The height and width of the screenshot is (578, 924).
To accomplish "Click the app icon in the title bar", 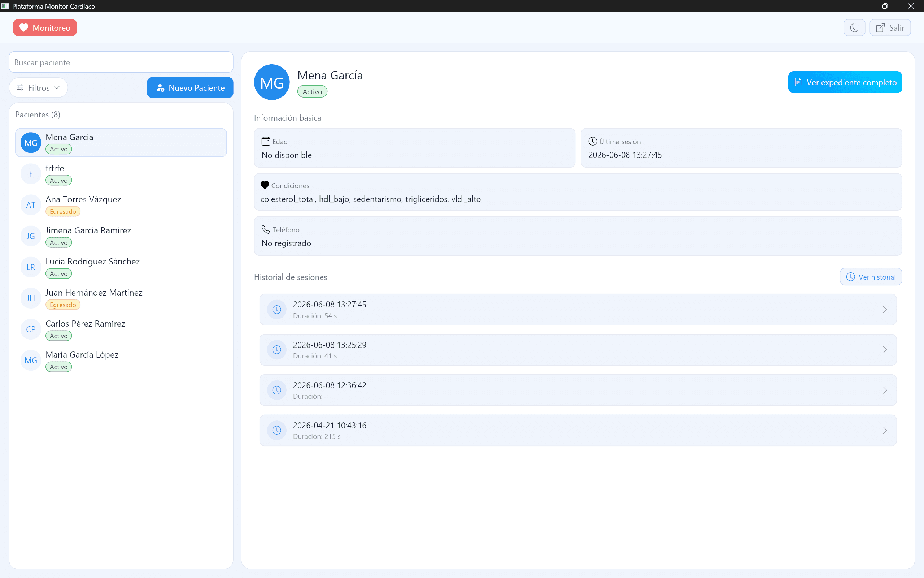I will point(5,6).
